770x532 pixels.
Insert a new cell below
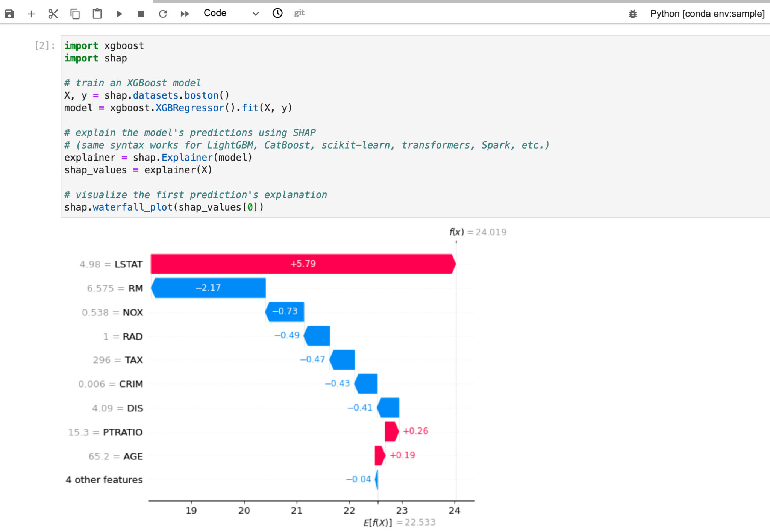[x=31, y=13]
